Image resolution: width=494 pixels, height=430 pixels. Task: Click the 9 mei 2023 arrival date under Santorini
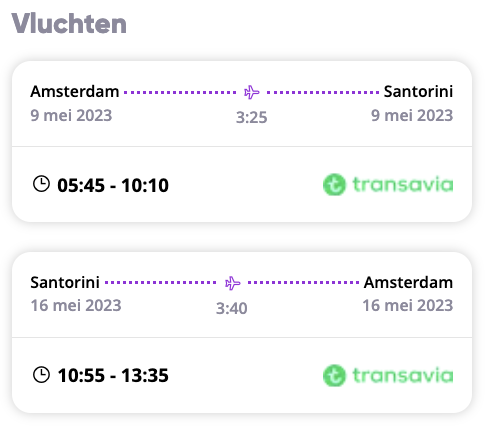(412, 116)
